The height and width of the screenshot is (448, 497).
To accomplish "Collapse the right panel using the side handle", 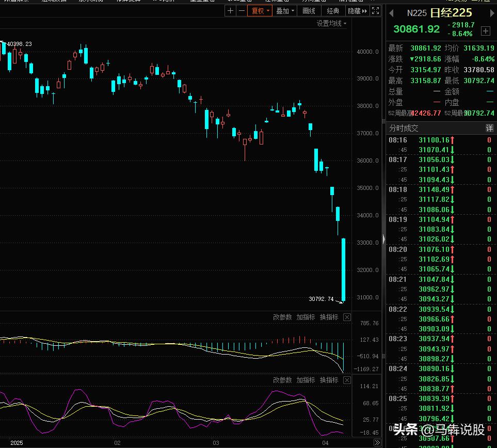I will [384, 239].
